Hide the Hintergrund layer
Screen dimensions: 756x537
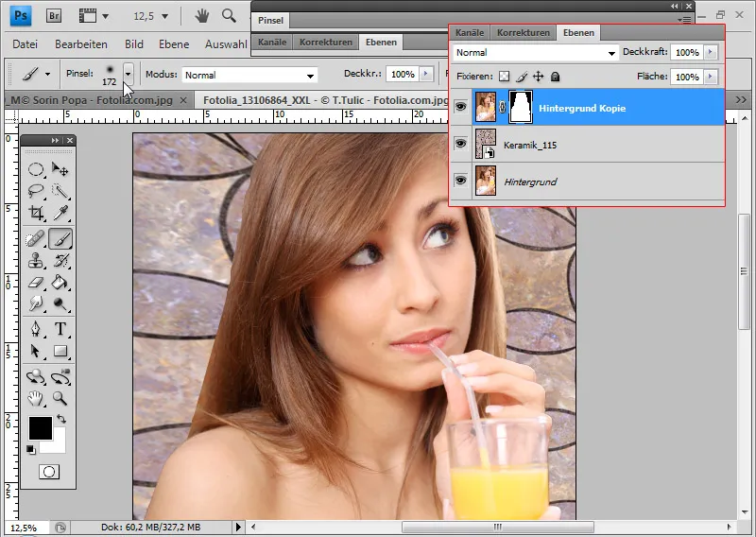click(x=461, y=181)
